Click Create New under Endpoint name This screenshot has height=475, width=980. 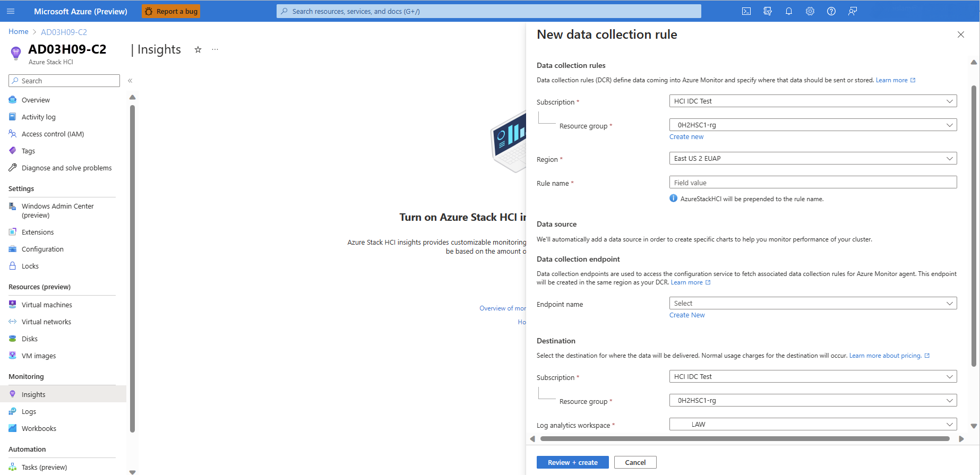pos(687,315)
